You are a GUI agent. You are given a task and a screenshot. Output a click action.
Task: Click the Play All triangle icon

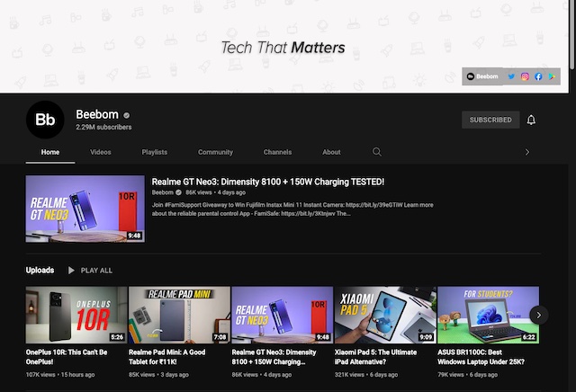(71, 271)
